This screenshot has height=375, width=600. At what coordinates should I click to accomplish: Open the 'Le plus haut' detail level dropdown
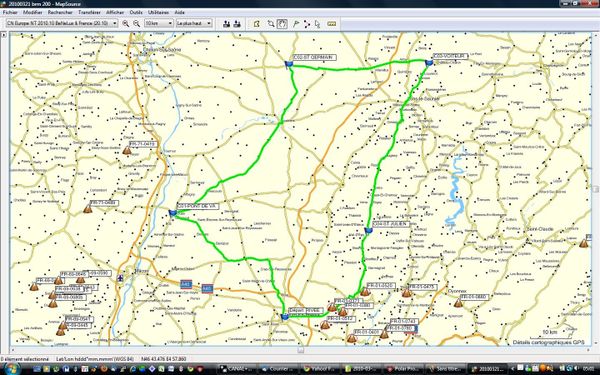tap(194, 23)
